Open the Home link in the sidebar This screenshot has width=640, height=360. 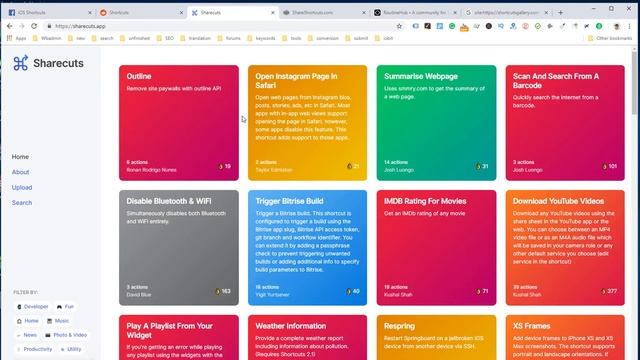20,157
